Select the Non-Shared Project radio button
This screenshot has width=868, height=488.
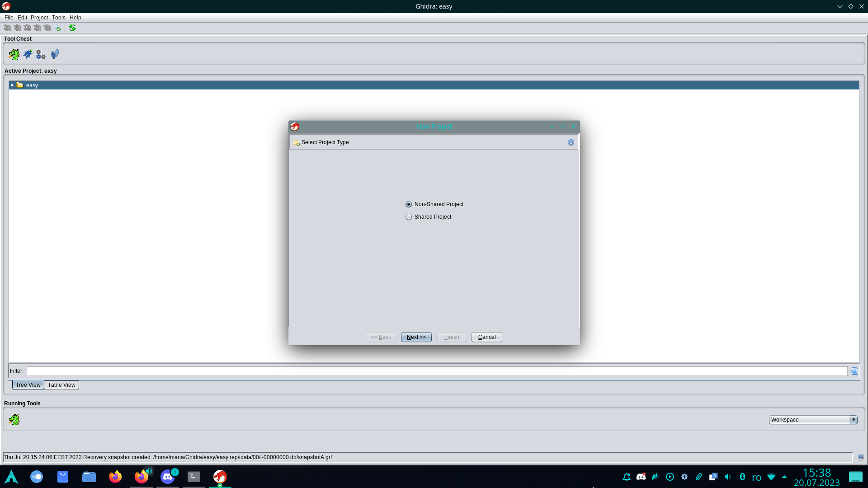click(409, 204)
